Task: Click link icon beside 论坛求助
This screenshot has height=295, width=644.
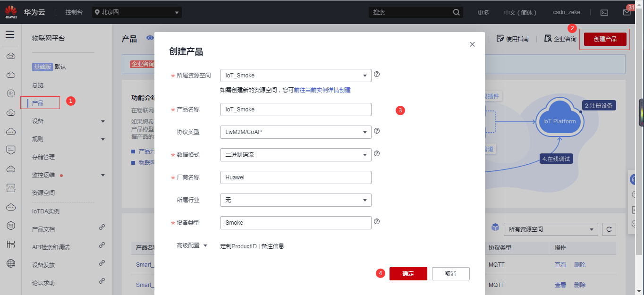Action: 102,281
